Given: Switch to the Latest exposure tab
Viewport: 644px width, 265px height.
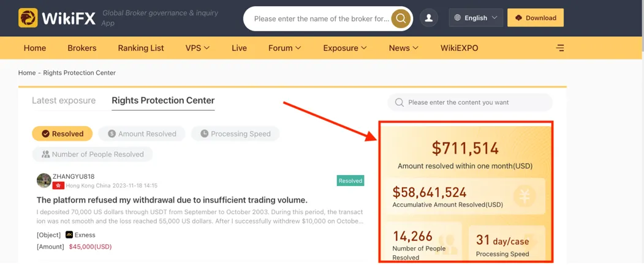Looking at the screenshot, I should 64,100.
